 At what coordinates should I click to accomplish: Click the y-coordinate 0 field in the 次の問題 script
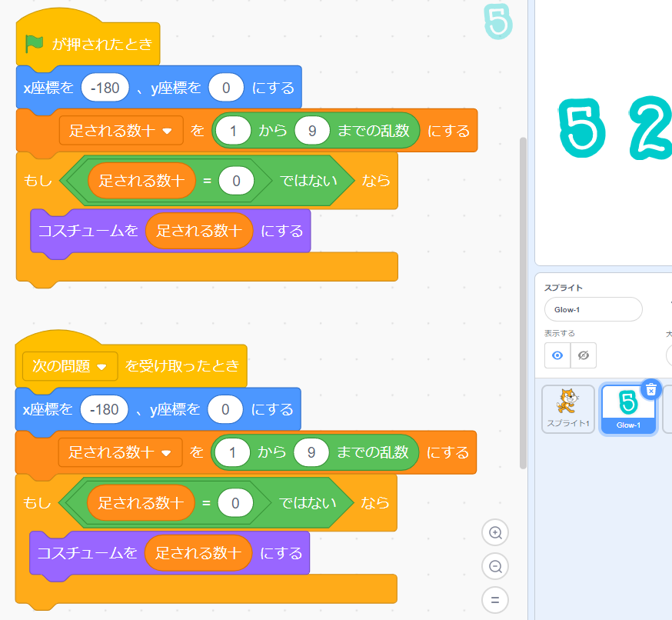[x=225, y=409]
